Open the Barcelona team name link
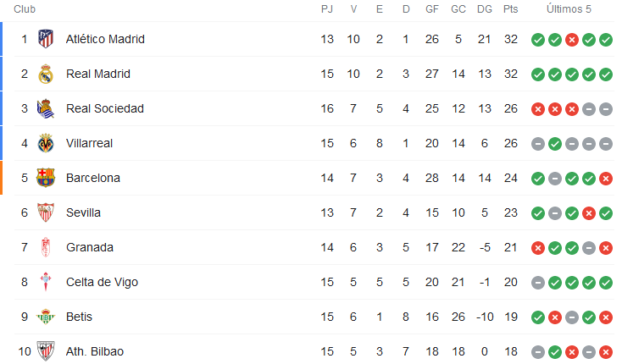Screen dimensions: 622x364 pyautogui.click(x=93, y=178)
